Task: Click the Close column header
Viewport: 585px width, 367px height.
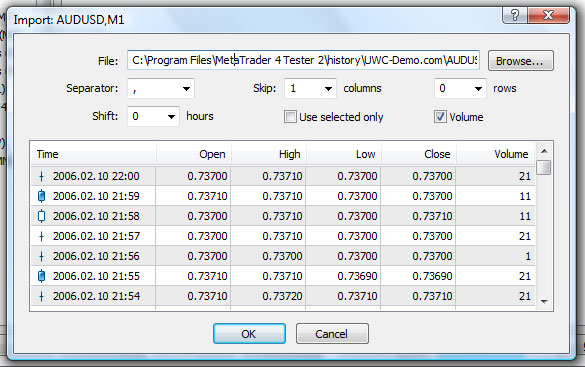Action: point(419,154)
